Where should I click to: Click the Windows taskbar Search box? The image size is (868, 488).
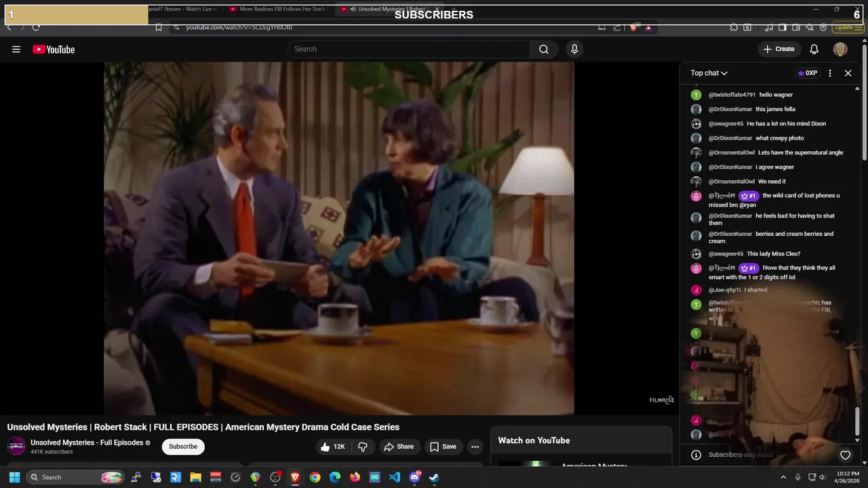tap(76, 477)
